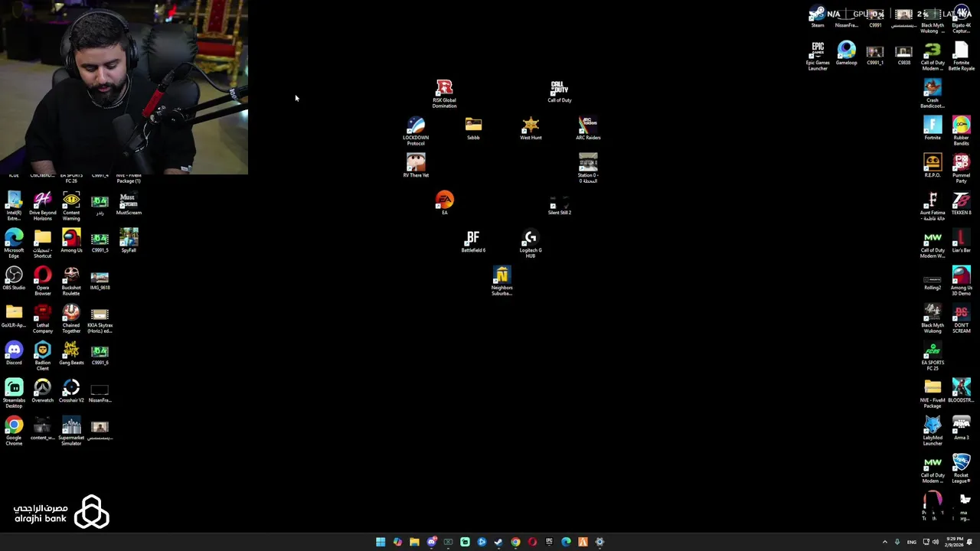Screen dimensions: 980x551
Task: Open Epic Games Launcher desktop shortcut
Action: (818, 56)
